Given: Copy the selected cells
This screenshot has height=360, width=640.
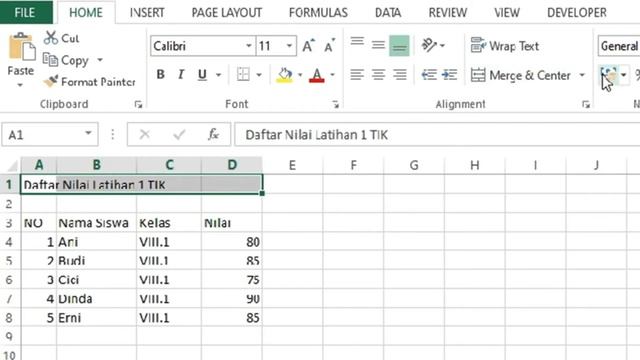Looking at the screenshot, I should click(x=66, y=60).
